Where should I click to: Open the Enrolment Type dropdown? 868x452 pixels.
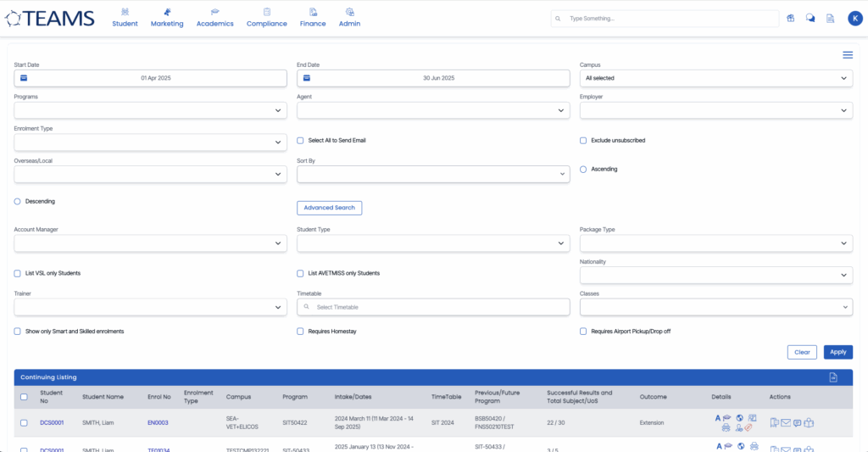tap(150, 142)
